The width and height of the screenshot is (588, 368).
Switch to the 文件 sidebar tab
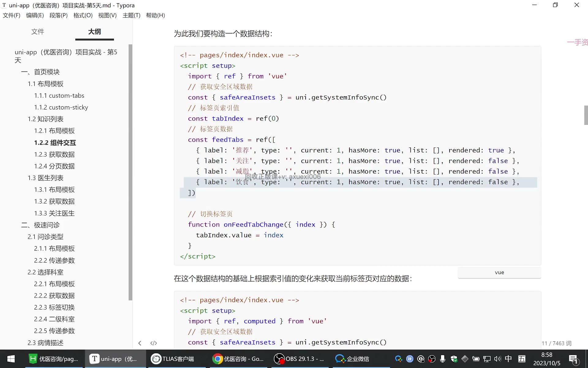[x=38, y=32]
